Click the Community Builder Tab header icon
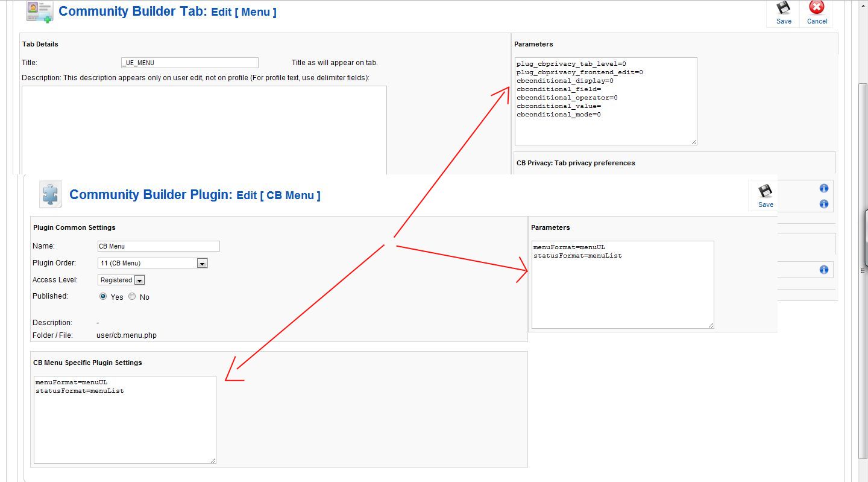868x482 pixels. (x=40, y=11)
